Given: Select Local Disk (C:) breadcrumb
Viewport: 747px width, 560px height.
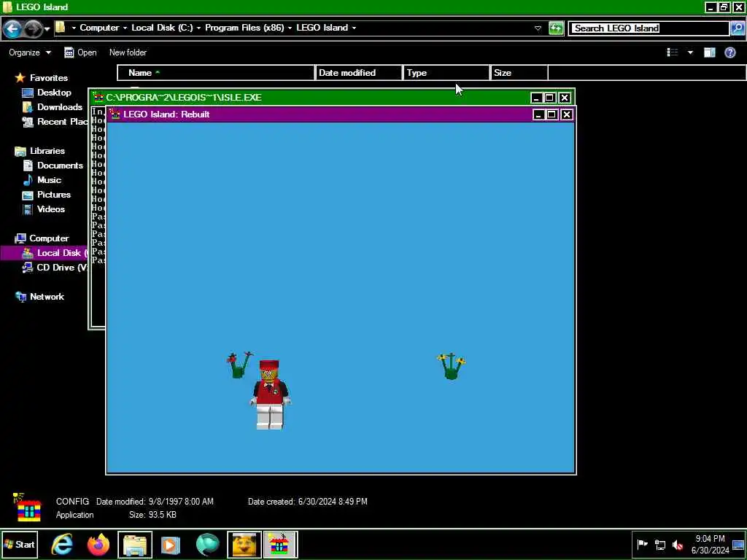Looking at the screenshot, I should click(162, 28).
